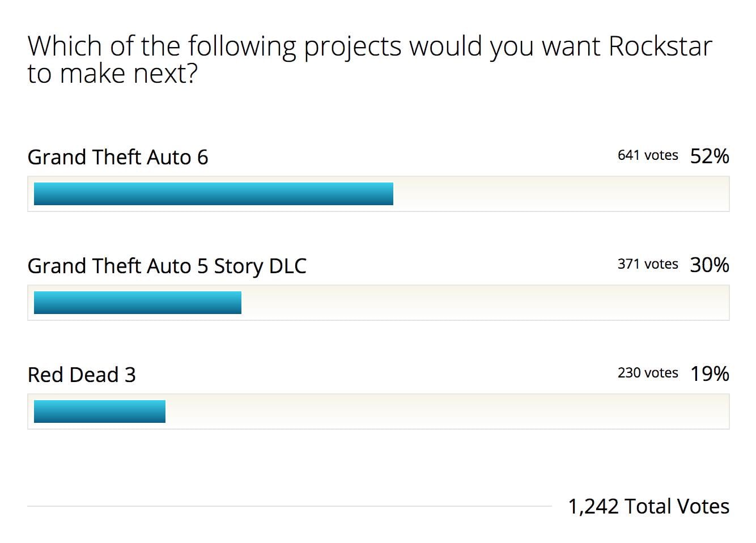
Task: Click the 52% result percentage
Action: click(710, 156)
